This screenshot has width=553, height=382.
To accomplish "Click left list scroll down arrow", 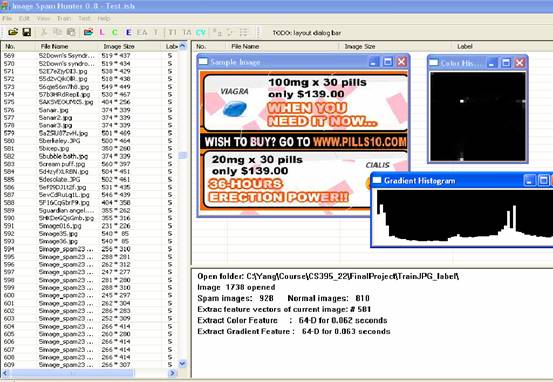I will pyautogui.click(x=183, y=363).
